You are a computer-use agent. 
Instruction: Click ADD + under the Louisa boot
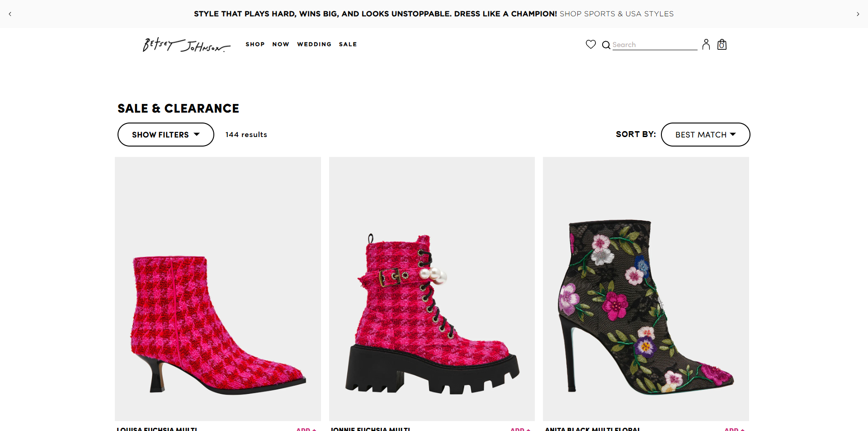(x=306, y=429)
